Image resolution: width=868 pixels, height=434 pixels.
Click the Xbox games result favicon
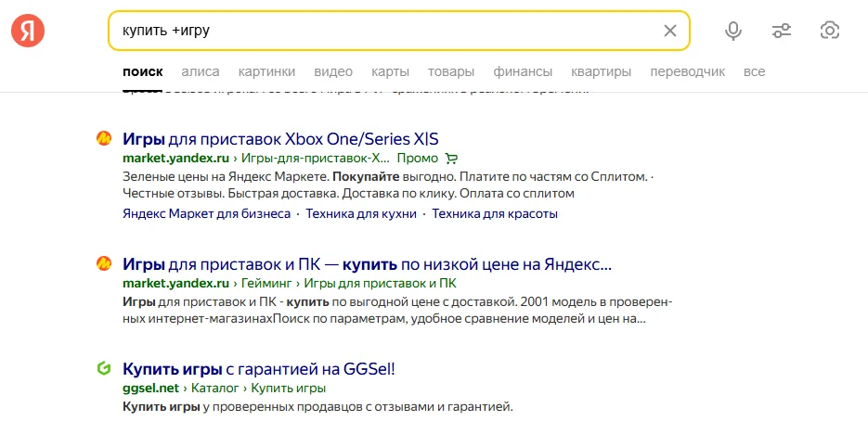tap(104, 139)
